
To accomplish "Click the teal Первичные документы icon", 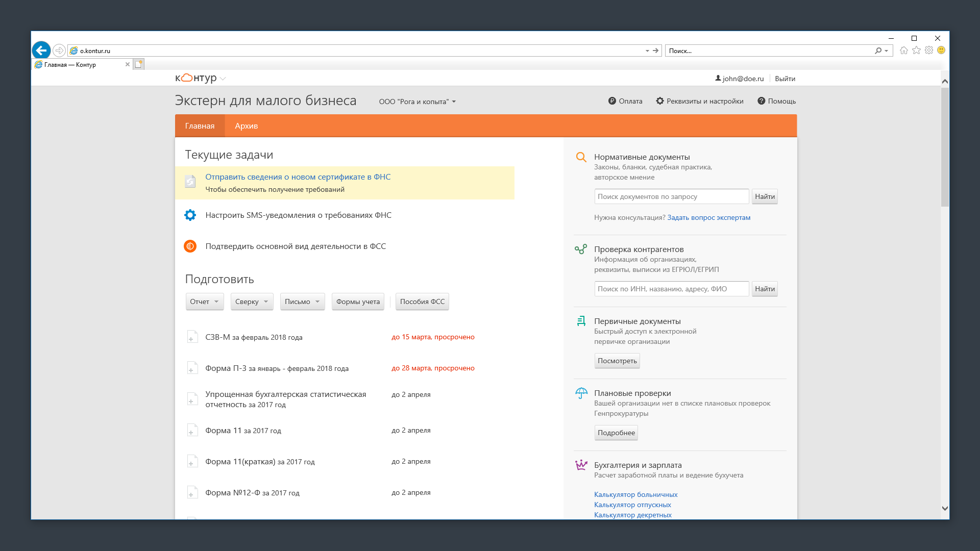I will (581, 321).
